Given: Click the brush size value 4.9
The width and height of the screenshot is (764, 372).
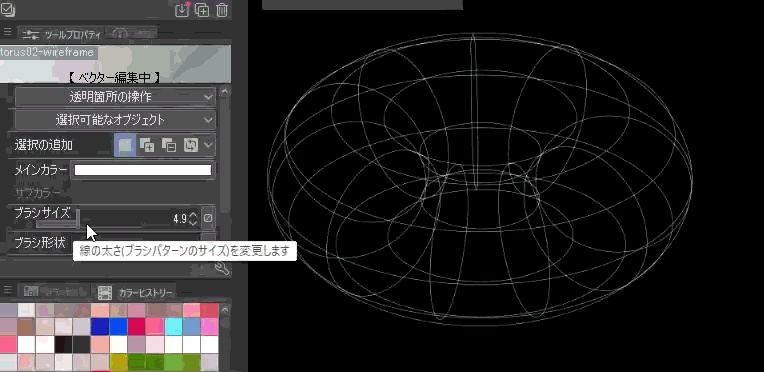Looking at the screenshot, I should pos(180,219).
